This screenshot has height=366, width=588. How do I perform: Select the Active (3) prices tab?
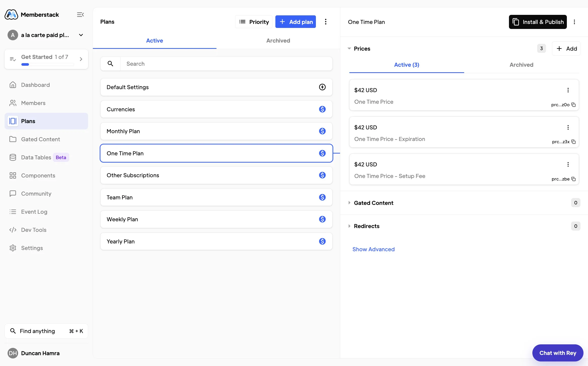click(x=407, y=65)
